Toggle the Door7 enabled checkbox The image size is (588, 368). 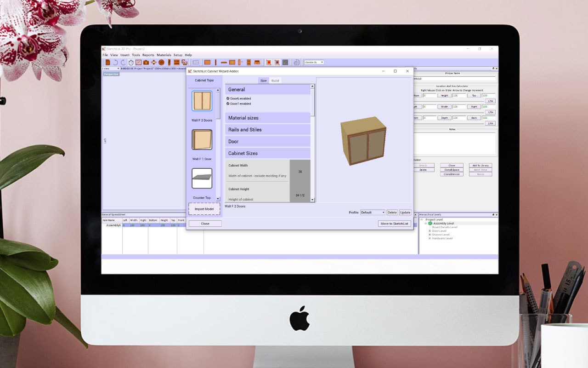pos(227,103)
